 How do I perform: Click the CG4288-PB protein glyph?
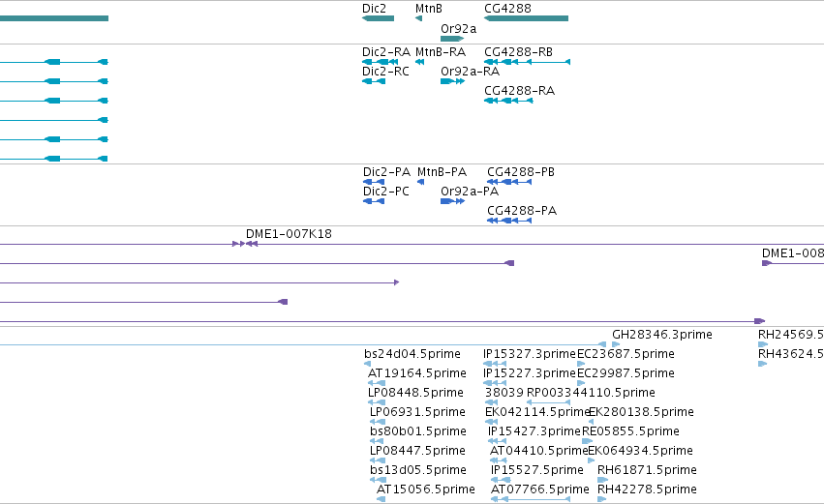tap(509, 182)
